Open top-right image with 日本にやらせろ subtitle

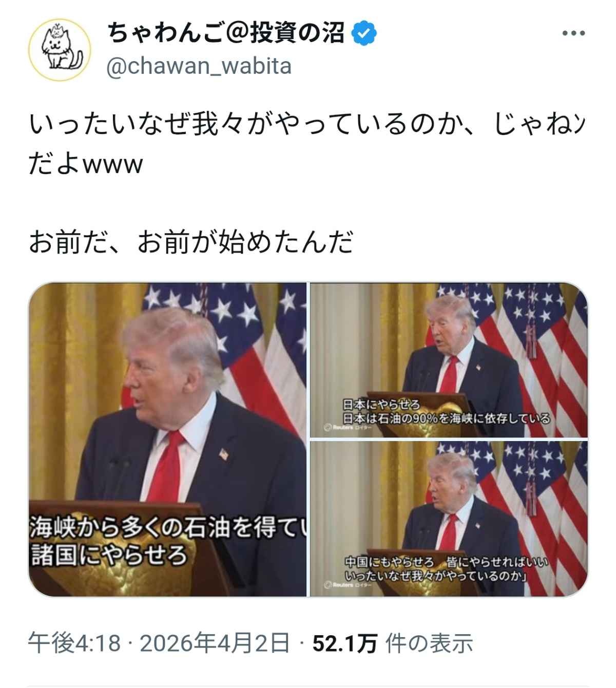(449, 360)
